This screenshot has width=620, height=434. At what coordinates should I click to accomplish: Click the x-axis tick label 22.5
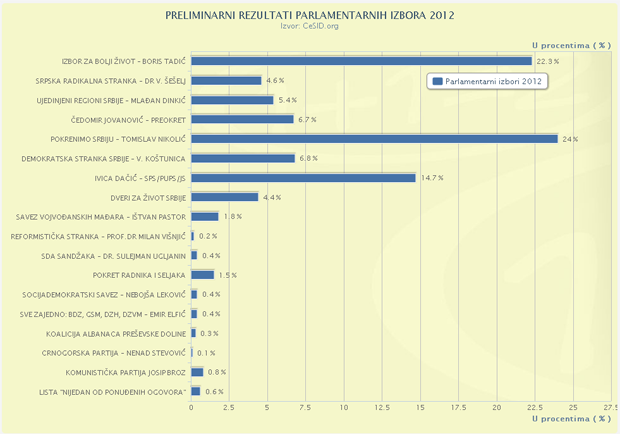(535, 408)
